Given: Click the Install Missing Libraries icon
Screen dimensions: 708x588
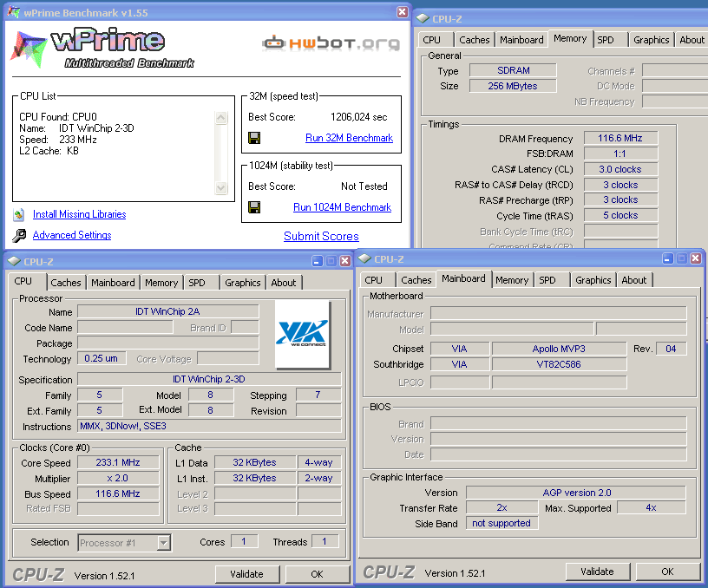Looking at the screenshot, I should tap(19, 214).
